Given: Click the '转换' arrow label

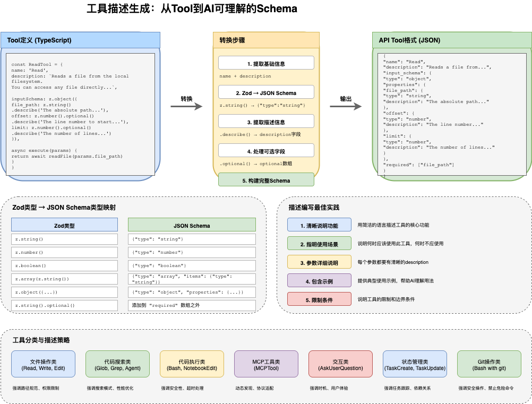Looking at the screenshot, I should [x=186, y=99].
